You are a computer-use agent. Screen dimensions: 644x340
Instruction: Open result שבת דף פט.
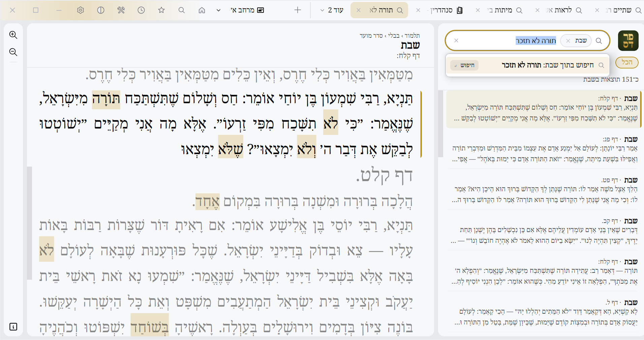[543, 190]
